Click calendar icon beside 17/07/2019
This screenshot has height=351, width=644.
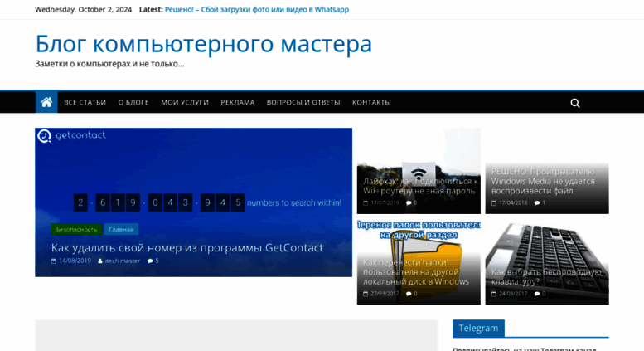[366, 203]
